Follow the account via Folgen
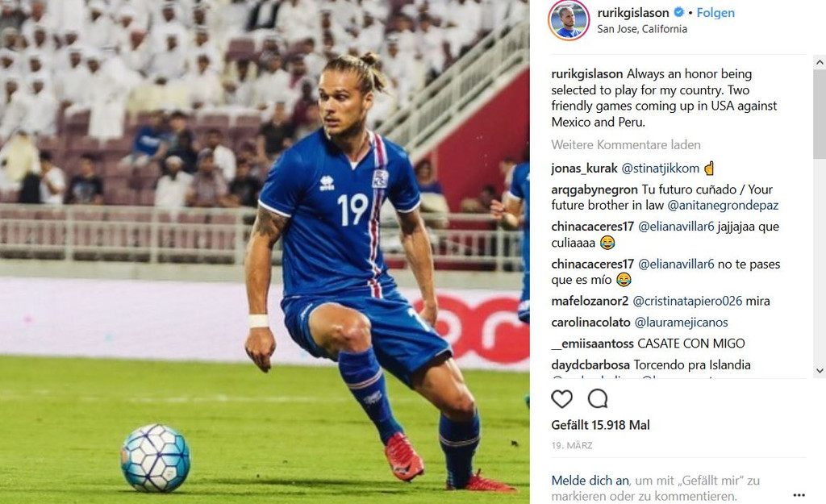 click(x=715, y=13)
